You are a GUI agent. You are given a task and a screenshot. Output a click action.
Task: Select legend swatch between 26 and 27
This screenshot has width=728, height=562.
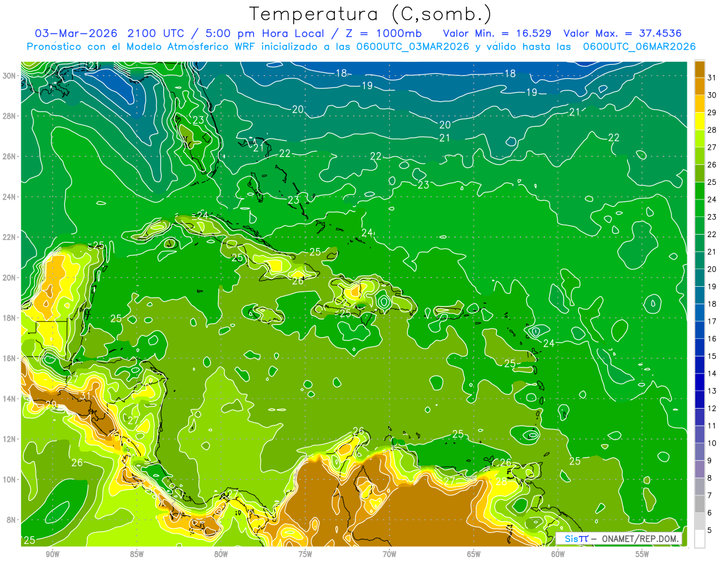pyautogui.click(x=699, y=156)
